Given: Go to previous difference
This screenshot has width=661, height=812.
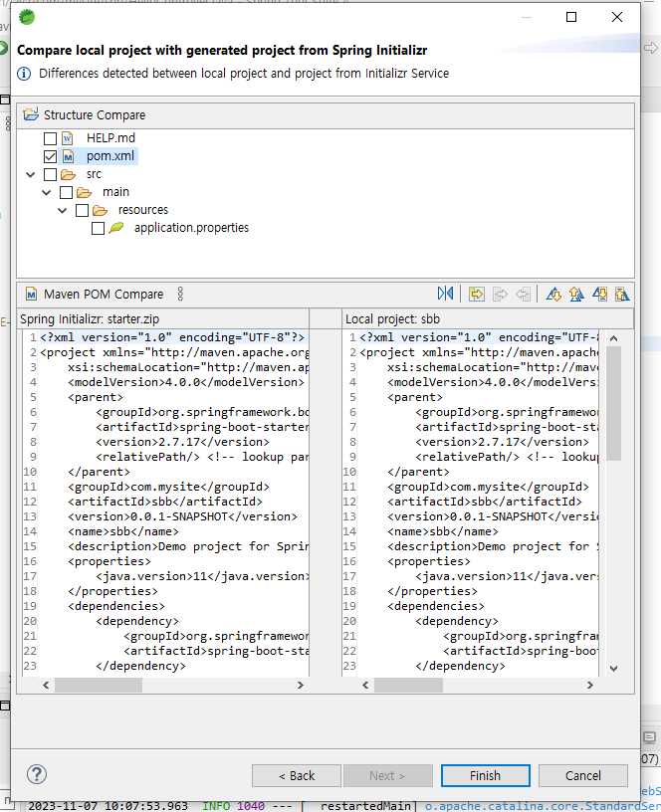Looking at the screenshot, I should (x=576, y=295).
